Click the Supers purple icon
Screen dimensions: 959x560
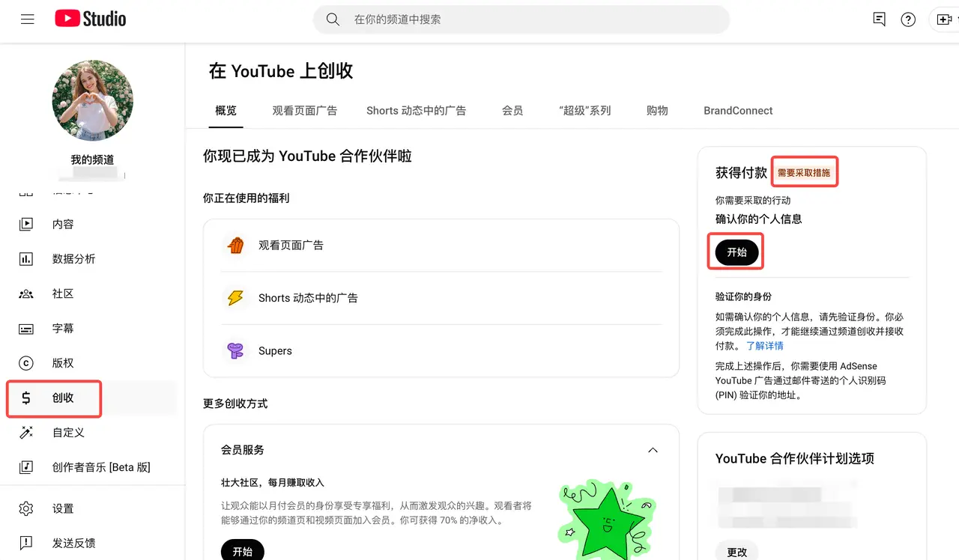[236, 350]
